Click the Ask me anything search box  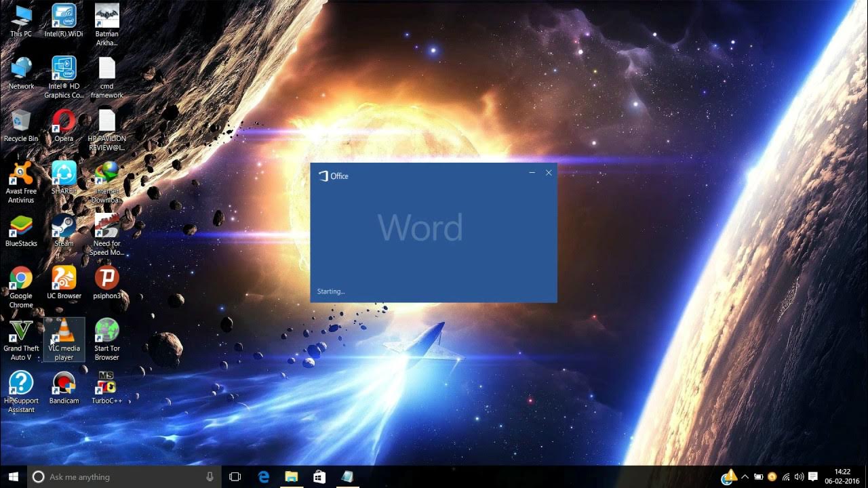click(x=124, y=477)
